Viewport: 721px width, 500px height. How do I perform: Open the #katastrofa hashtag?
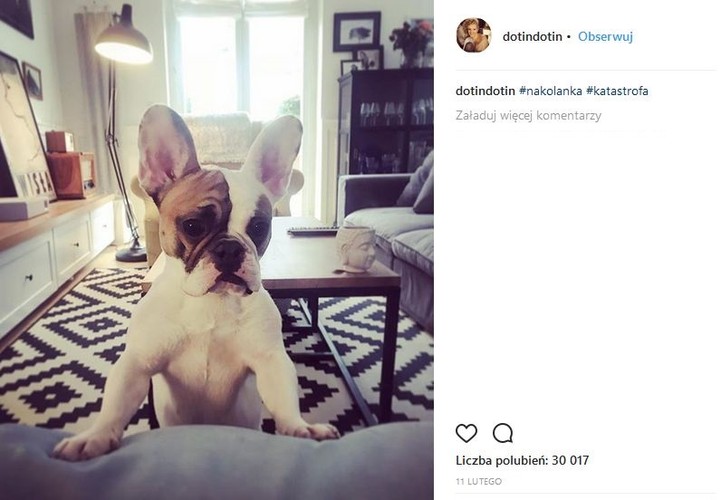point(617,91)
